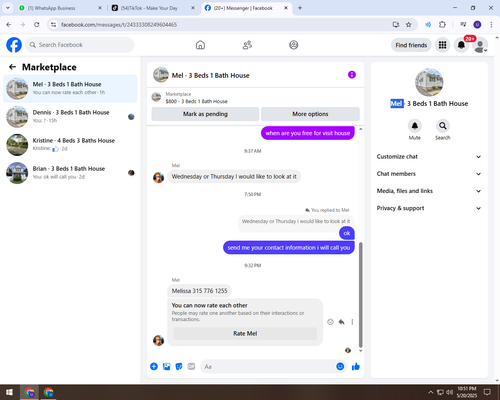Switch to the WhatsApp Business tab
The height and width of the screenshot is (400, 500).
(60, 8)
